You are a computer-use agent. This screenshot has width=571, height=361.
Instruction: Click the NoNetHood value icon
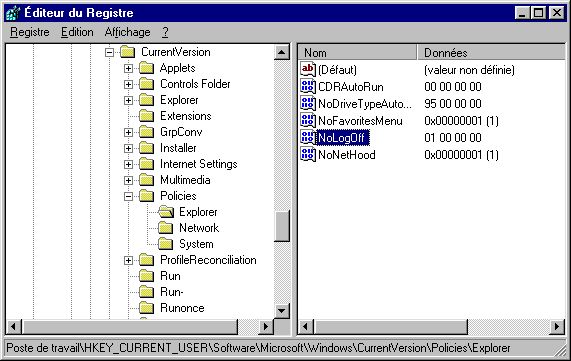pyautogui.click(x=308, y=155)
